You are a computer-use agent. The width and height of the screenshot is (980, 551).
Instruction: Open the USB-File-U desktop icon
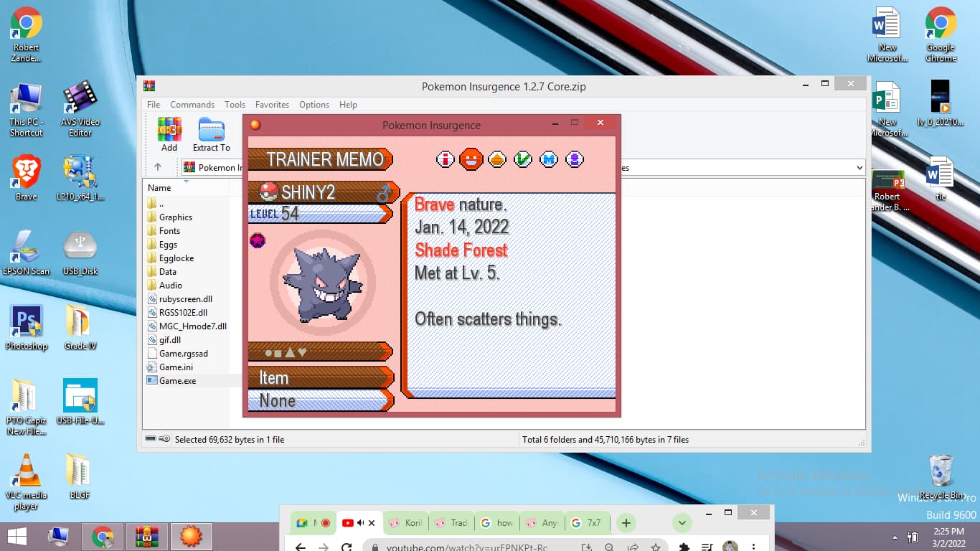pyautogui.click(x=80, y=402)
